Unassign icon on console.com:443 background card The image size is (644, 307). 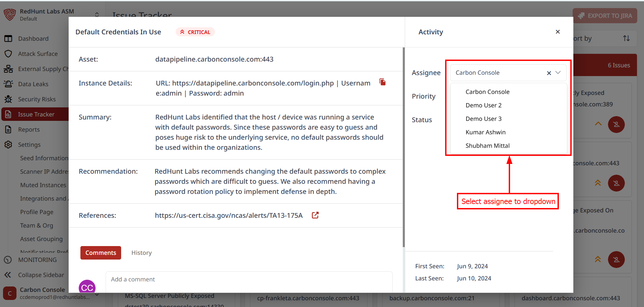click(x=616, y=183)
